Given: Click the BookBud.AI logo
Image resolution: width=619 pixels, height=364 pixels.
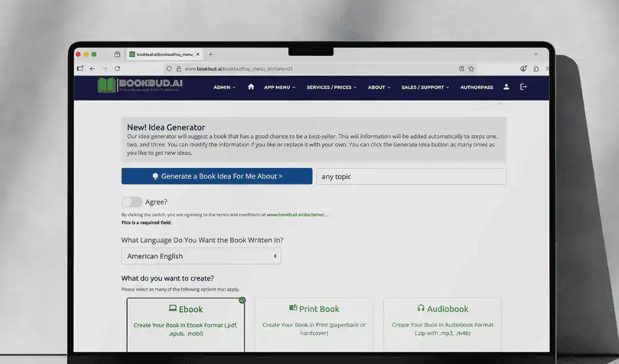Looking at the screenshot, I should (x=141, y=86).
